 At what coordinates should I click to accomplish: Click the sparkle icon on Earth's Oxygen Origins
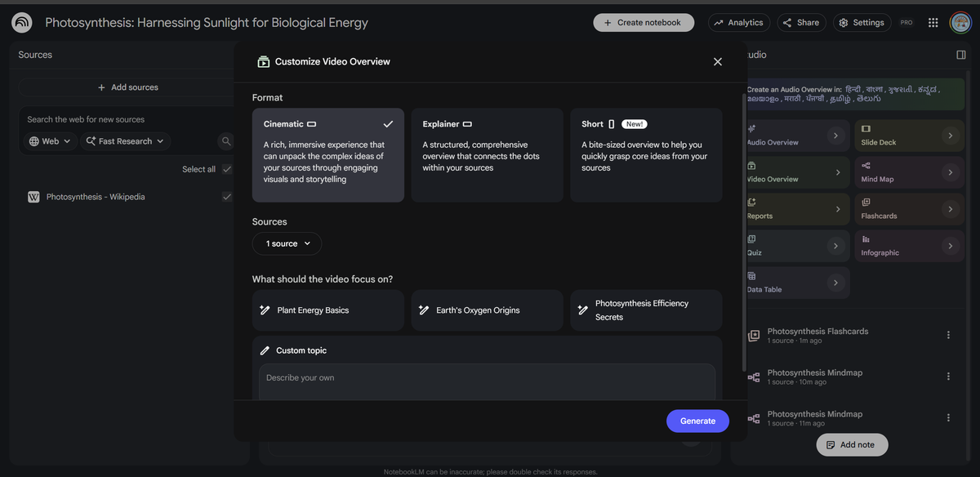[x=424, y=310]
